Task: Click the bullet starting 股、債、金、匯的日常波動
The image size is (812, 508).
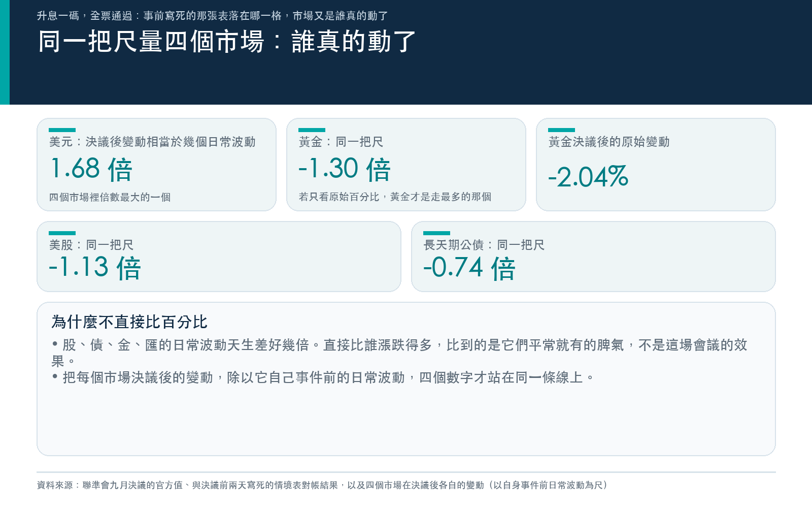Action: (x=400, y=353)
